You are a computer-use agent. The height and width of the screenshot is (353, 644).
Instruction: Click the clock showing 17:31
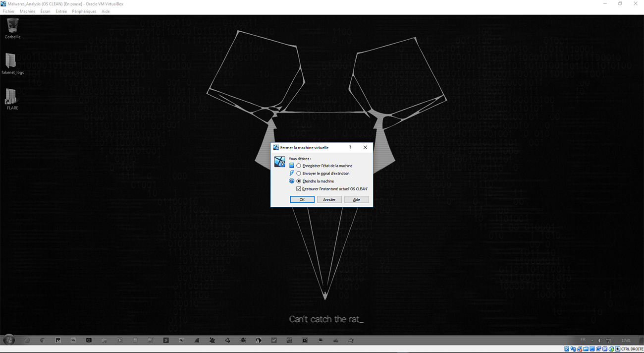click(x=626, y=340)
